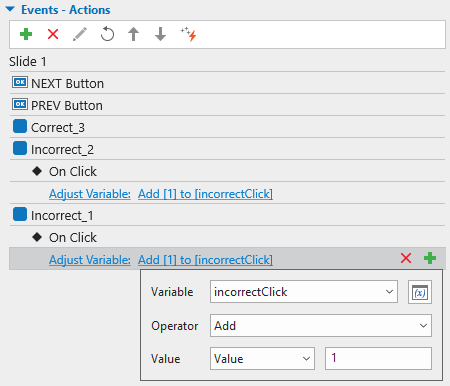Click the green Add event toolbar icon

(x=26, y=34)
